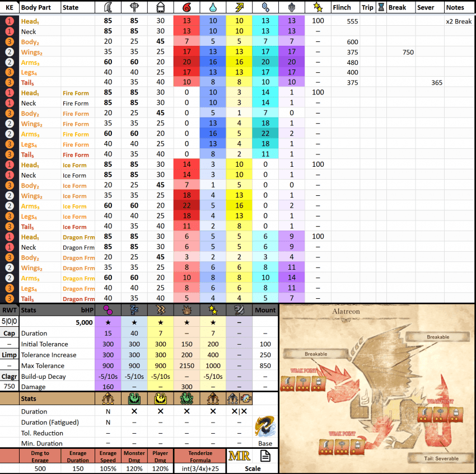
Task: Click the document page icon above Scale
Action: click(265, 456)
